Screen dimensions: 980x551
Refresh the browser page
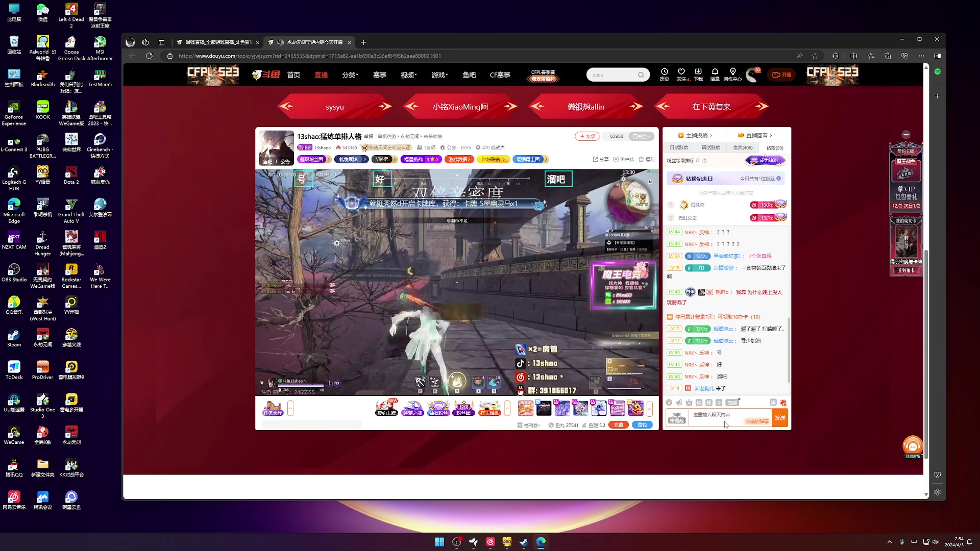[149, 56]
